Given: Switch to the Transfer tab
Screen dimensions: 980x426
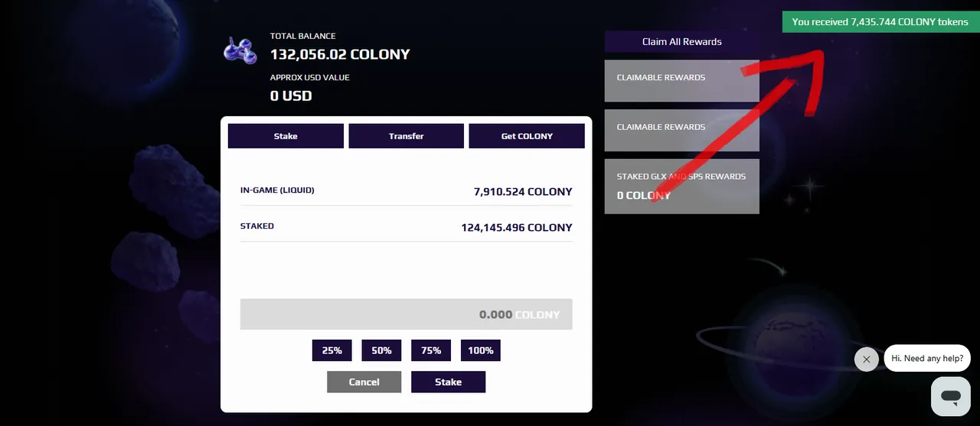Looking at the screenshot, I should coord(406,136).
